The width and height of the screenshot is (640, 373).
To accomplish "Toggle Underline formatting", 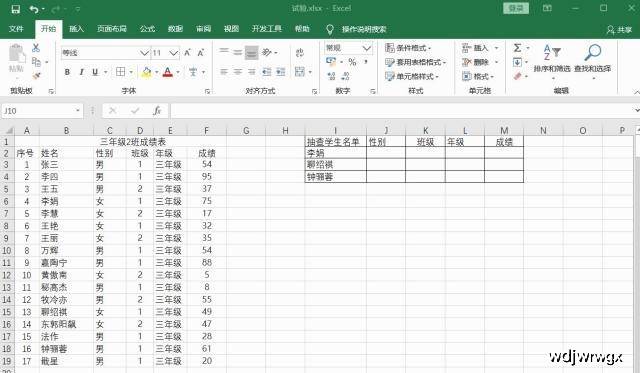I will (x=95, y=72).
